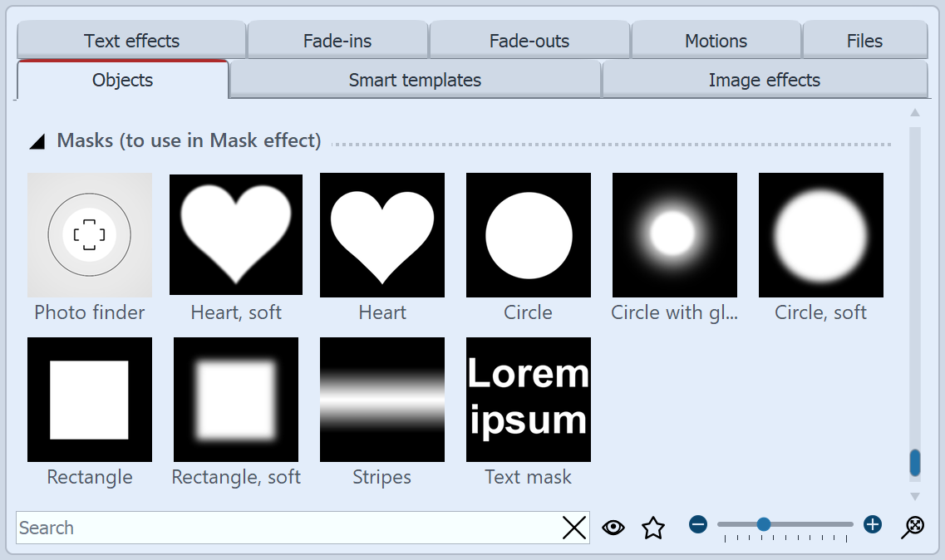Clear the search field with the X button

click(x=573, y=528)
